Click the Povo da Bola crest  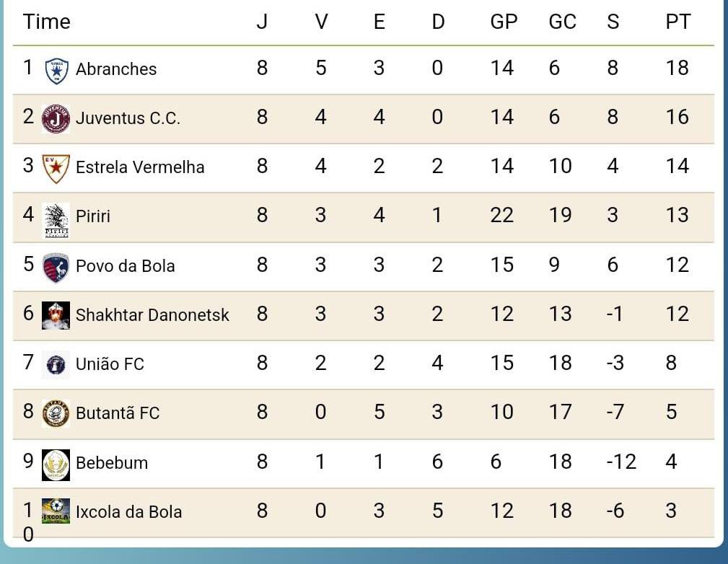[56, 268]
